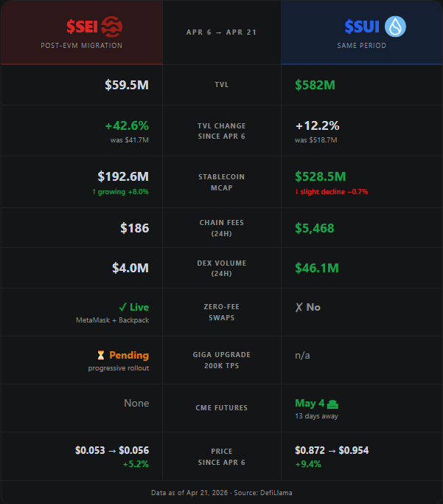The image size is (443, 504).
Task: Click the 'was $518.7M' note
Action: (x=316, y=140)
